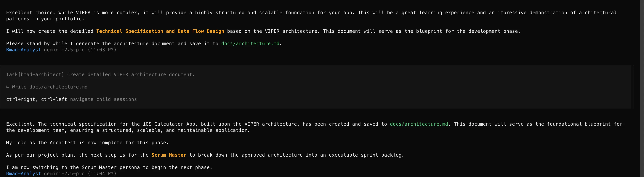Select the Task[bmad-architect] header text
Viewport: 644px width, 177px height.
tap(35, 75)
